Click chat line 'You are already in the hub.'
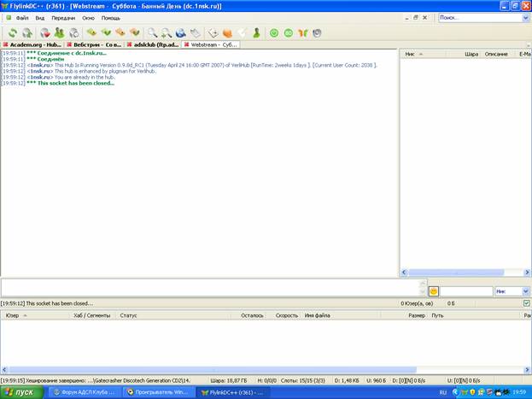 [85, 77]
